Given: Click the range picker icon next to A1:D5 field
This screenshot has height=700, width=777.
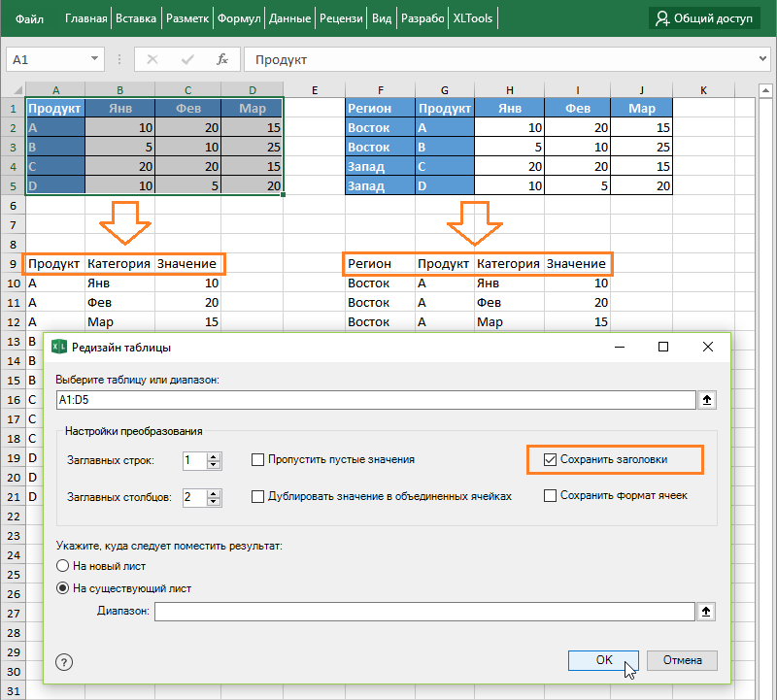Looking at the screenshot, I should pyautogui.click(x=706, y=399).
